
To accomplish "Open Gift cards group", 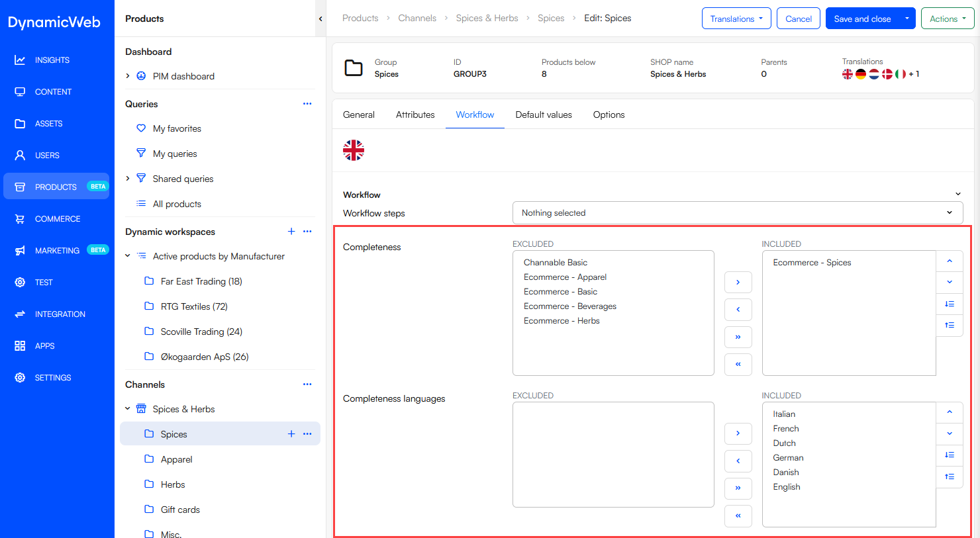I will [x=180, y=510].
